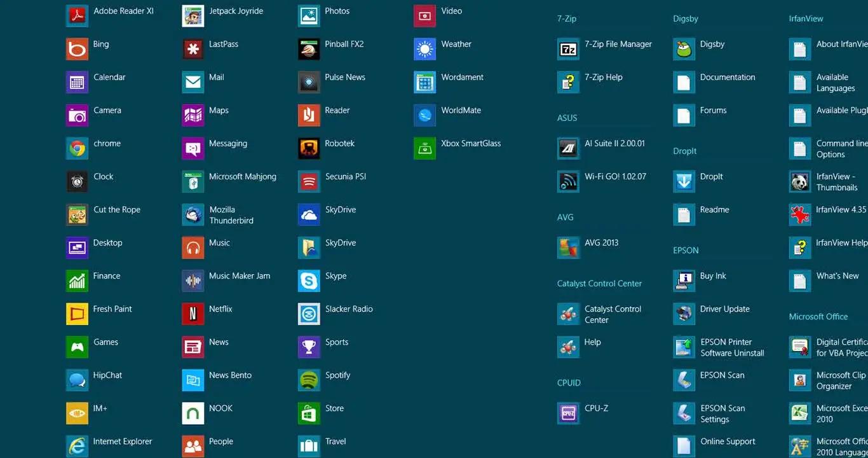Launch the LastPass icon
This screenshot has height=458, width=868.
point(193,49)
